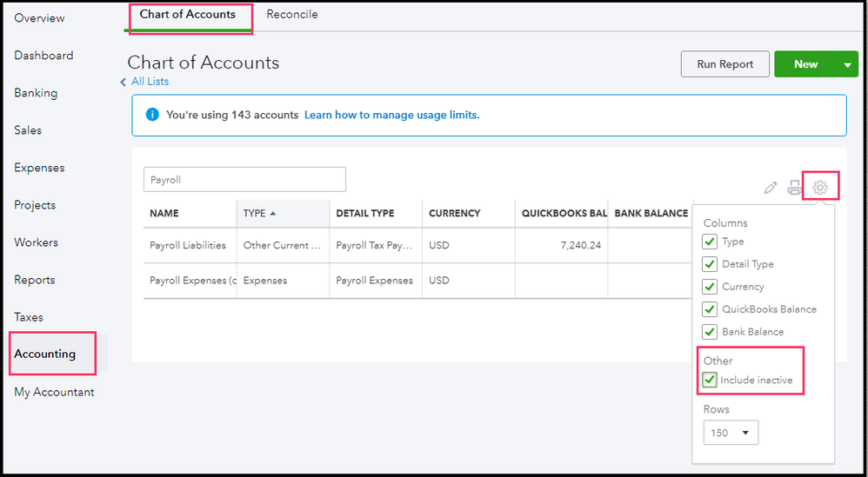Go to Banking in the sidebar
This screenshot has height=477, width=868.
[36, 93]
